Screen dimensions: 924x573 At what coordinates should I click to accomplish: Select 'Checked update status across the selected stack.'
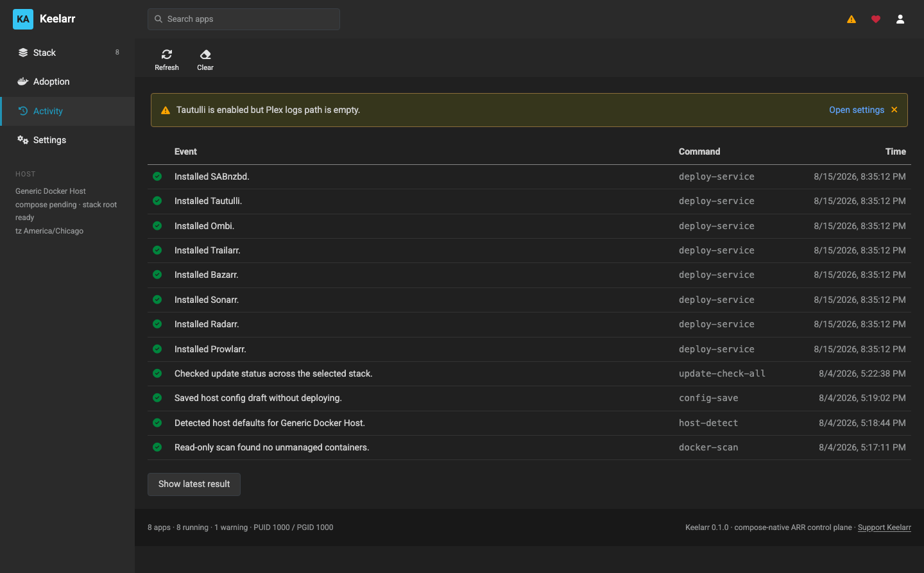(273, 373)
